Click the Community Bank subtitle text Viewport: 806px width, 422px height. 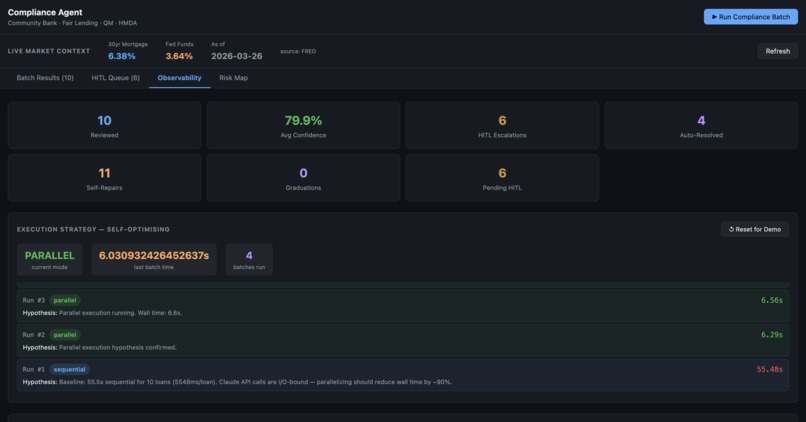72,23
